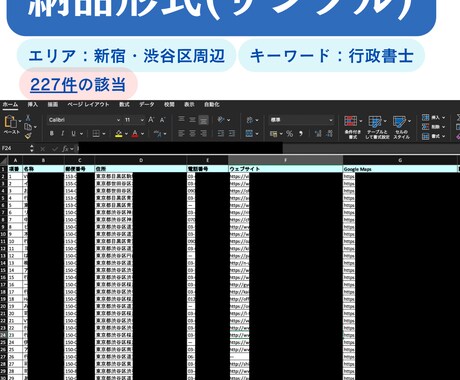Decrease cell indent
460x380 pixels.
[x=221, y=134]
